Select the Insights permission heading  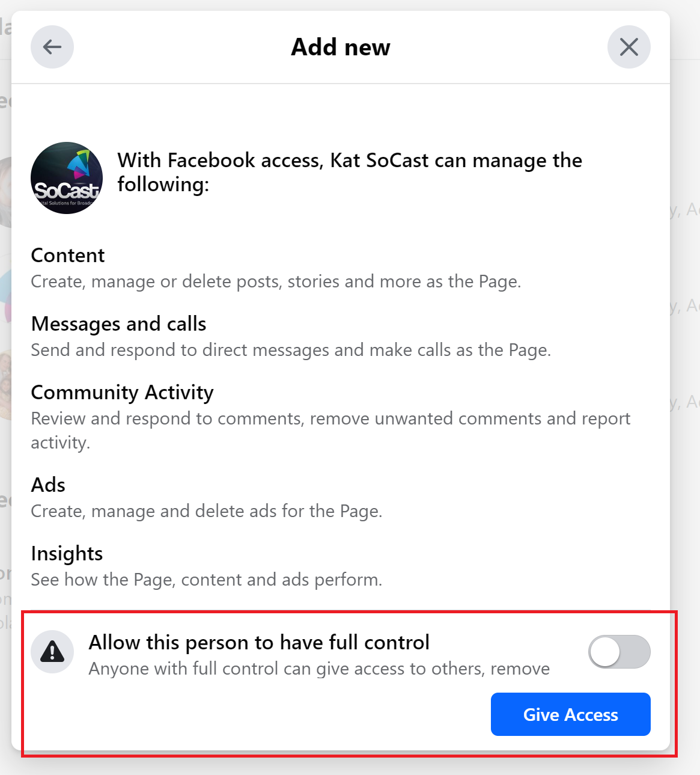click(67, 553)
